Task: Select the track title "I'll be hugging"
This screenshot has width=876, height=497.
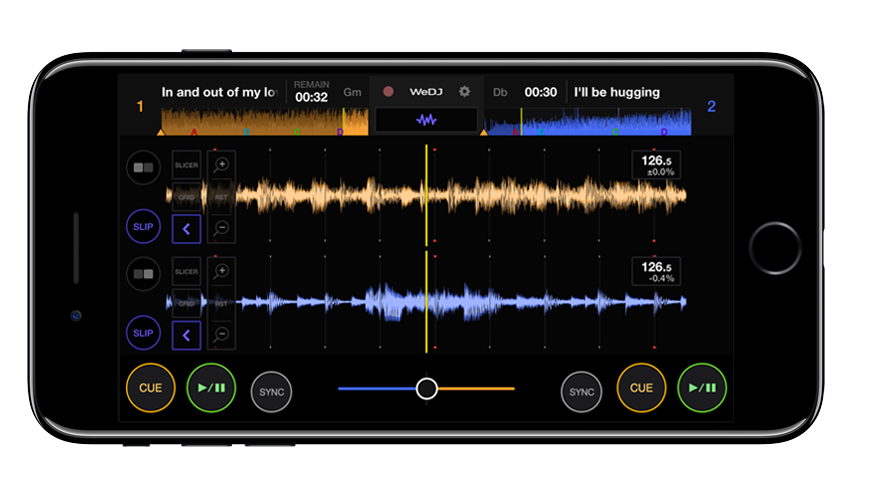Action: point(616,93)
